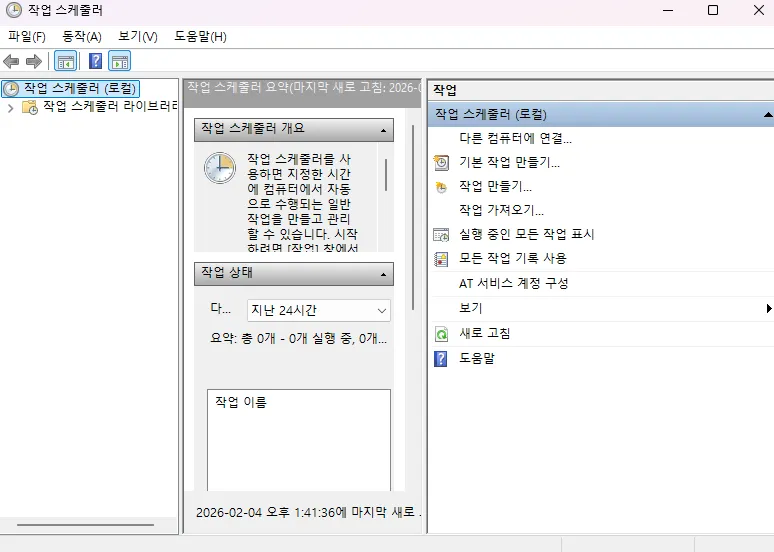Open the 보기(V) menu
Viewport: 774px width, 552px height.
(x=138, y=37)
